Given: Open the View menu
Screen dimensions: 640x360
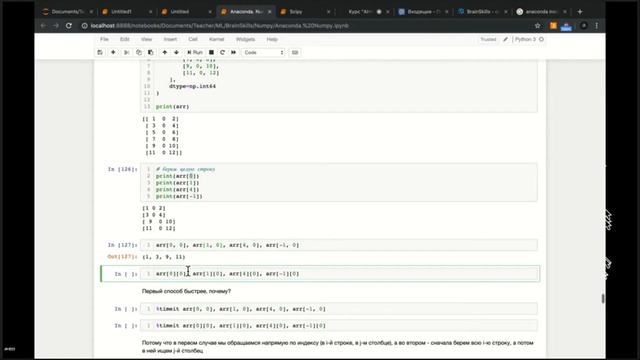Looking at the screenshot, I should (x=146, y=39).
